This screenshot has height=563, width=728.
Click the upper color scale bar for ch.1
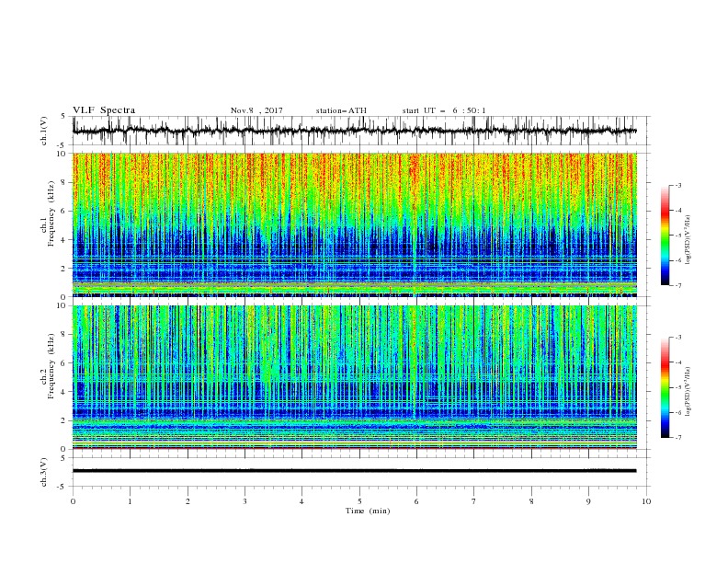point(665,236)
